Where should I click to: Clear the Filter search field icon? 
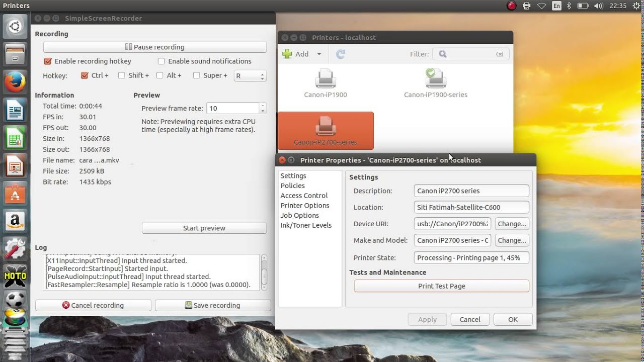tap(499, 54)
